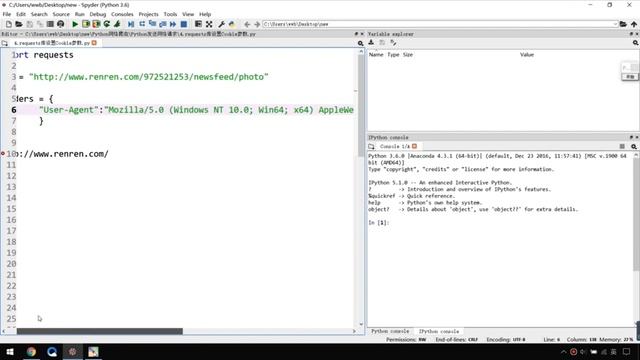Go forward with right arrow toolbar icon
The image size is (640, 360).
point(257,24)
